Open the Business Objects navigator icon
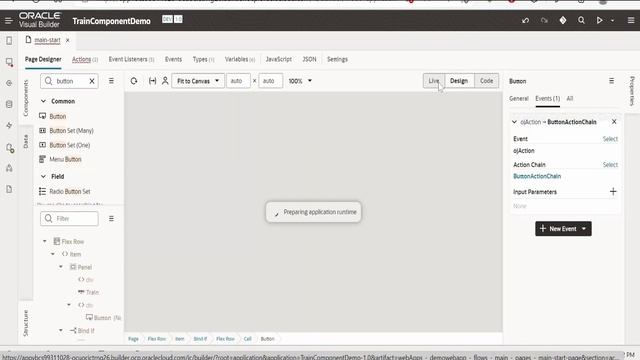 [x=9, y=104]
